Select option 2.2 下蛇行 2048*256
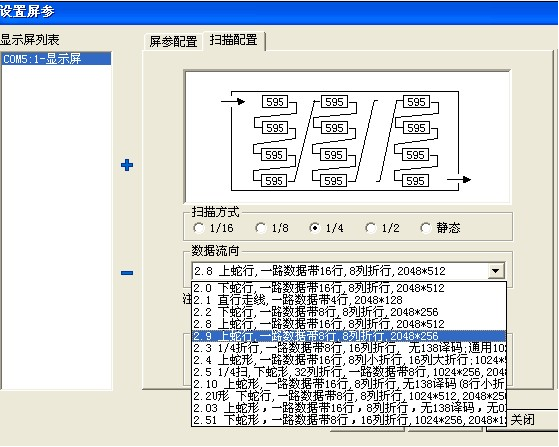559x447 pixels. point(349,312)
